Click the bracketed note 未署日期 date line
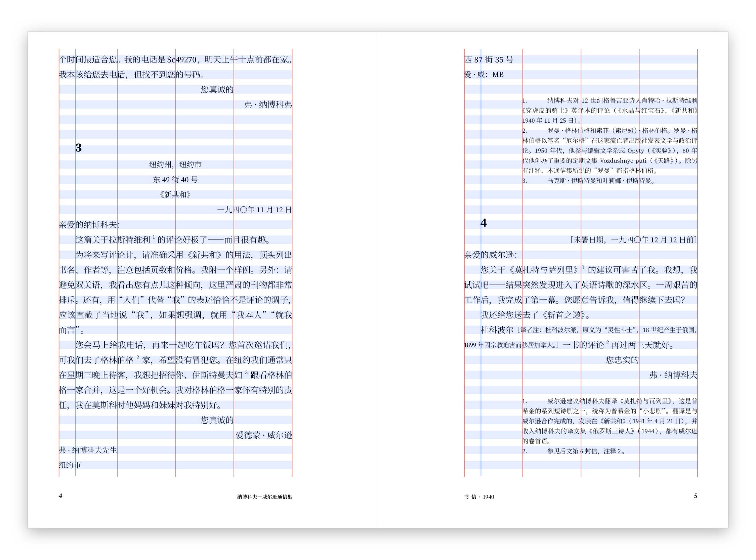Image resolution: width=756 pixels, height=560 pixels. (633, 240)
